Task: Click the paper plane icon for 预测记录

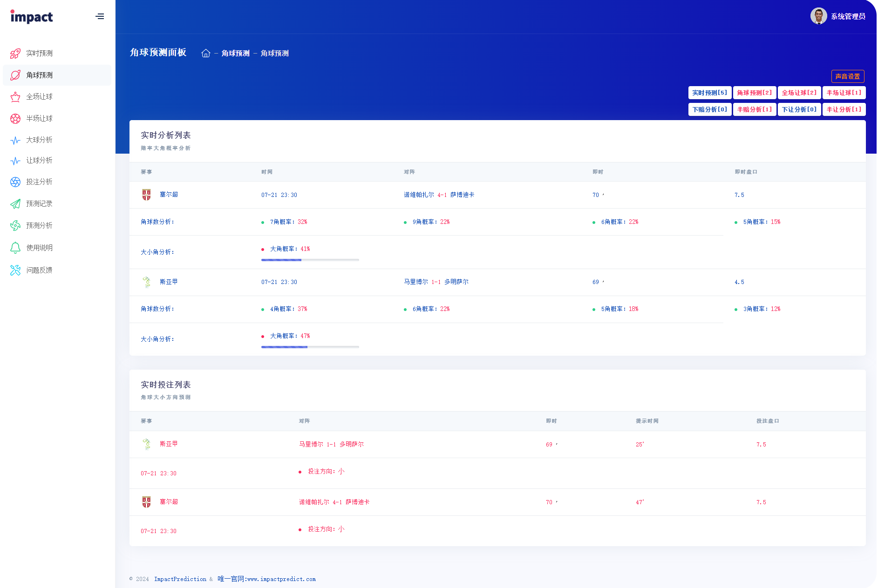Action: [x=15, y=204]
